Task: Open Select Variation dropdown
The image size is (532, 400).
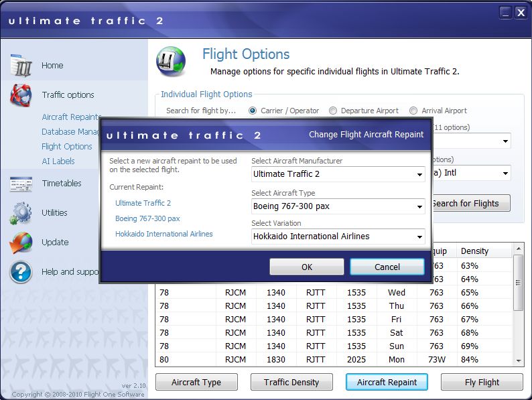Action: click(338, 237)
